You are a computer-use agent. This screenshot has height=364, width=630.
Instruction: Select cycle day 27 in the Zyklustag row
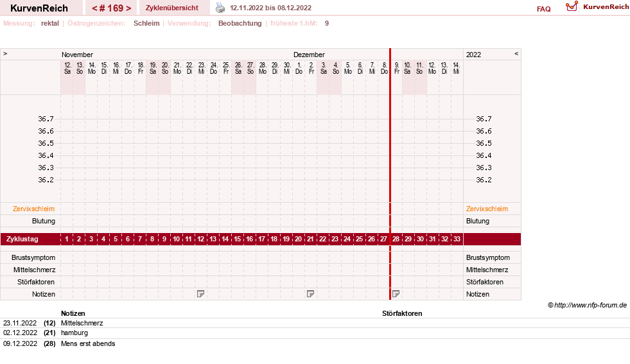click(383, 239)
